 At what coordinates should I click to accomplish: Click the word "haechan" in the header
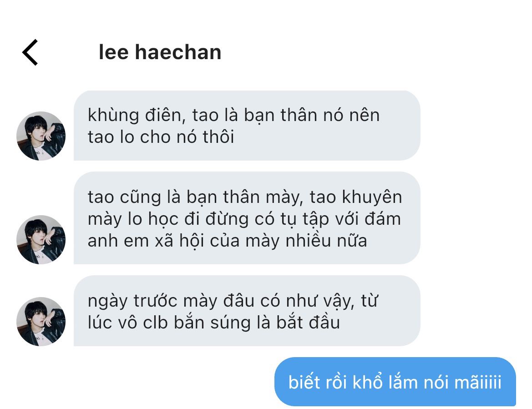[x=178, y=52]
